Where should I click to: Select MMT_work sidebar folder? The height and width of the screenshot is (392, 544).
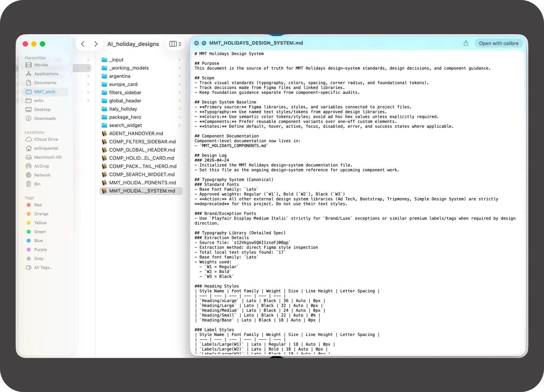coord(46,92)
